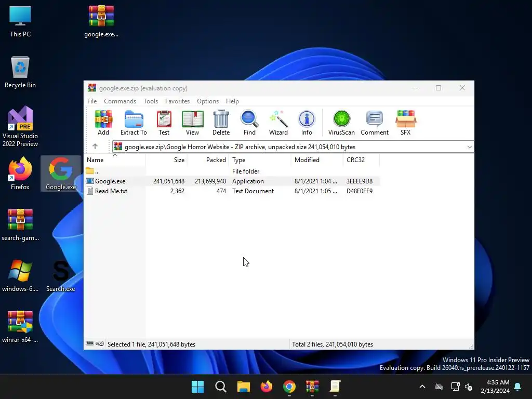
Task: Sort by the Type column header
Action: pyautogui.click(x=260, y=160)
